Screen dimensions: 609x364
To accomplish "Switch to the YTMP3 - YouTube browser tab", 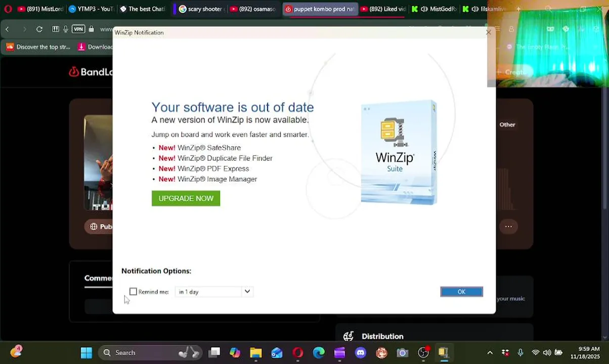I will coord(91,9).
